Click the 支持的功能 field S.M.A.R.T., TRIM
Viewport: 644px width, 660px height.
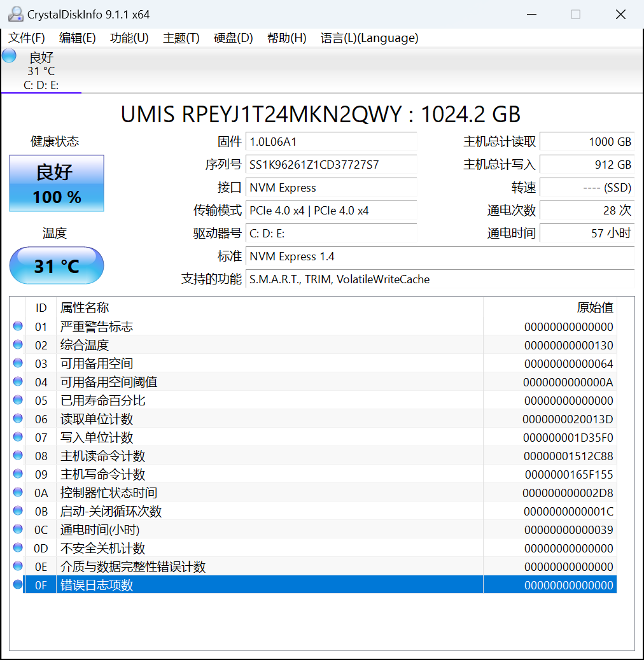[x=440, y=279]
